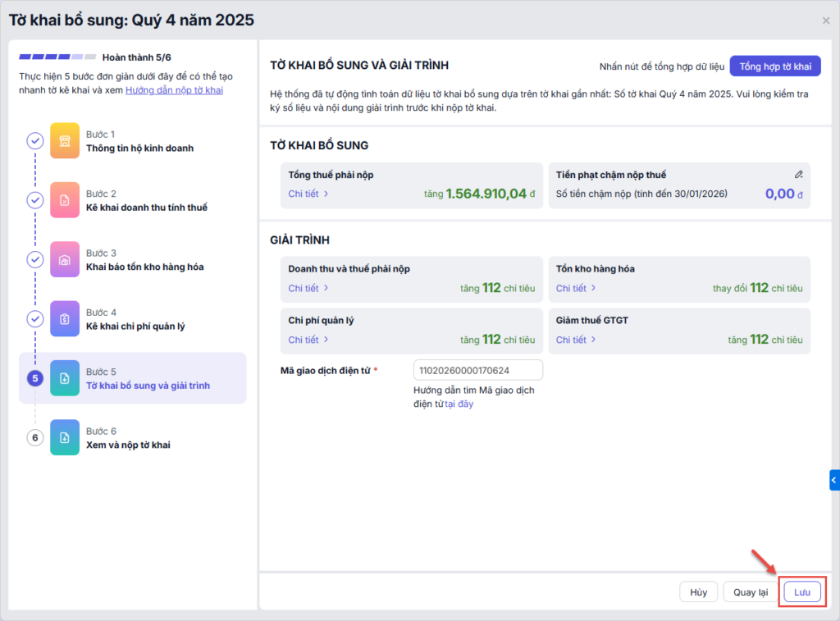The image size is (840, 621).
Task: Click the blue side panel collapse arrow
Action: point(834,480)
